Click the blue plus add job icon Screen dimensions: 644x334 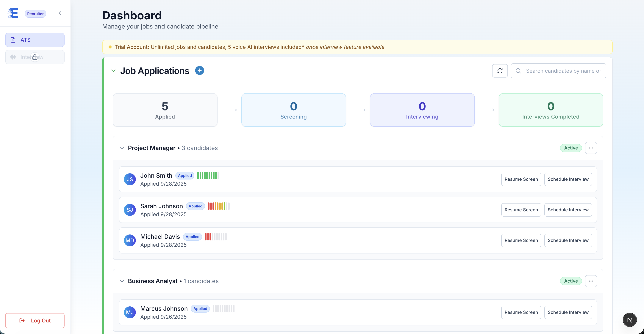(x=199, y=70)
